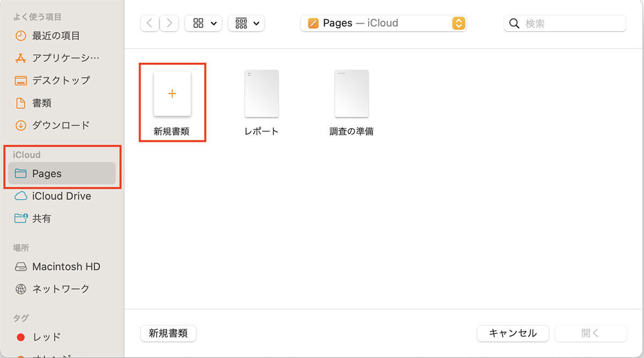The width and height of the screenshot is (644, 358).
Task: Go forward with the right chevron button
Action: click(169, 23)
